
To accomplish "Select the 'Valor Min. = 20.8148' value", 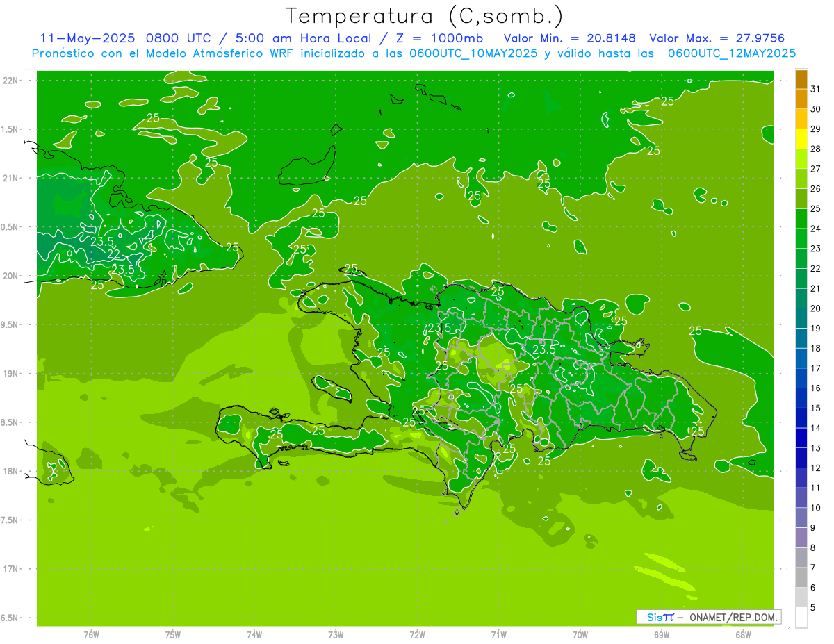I will [570, 38].
